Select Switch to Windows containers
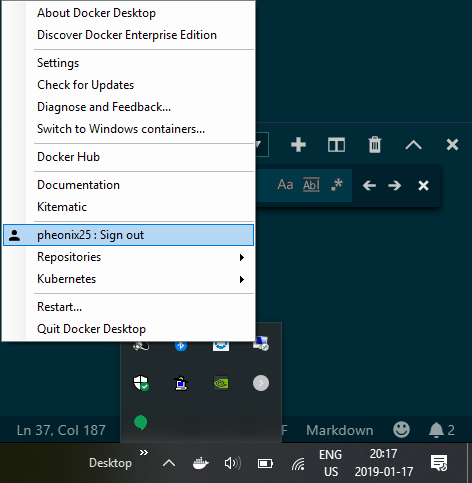This screenshot has height=483, width=472. pos(128,129)
